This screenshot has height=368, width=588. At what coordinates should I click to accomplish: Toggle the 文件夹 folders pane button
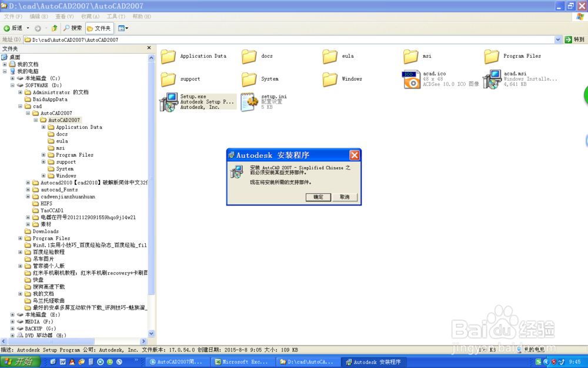pyautogui.click(x=99, y=28)
